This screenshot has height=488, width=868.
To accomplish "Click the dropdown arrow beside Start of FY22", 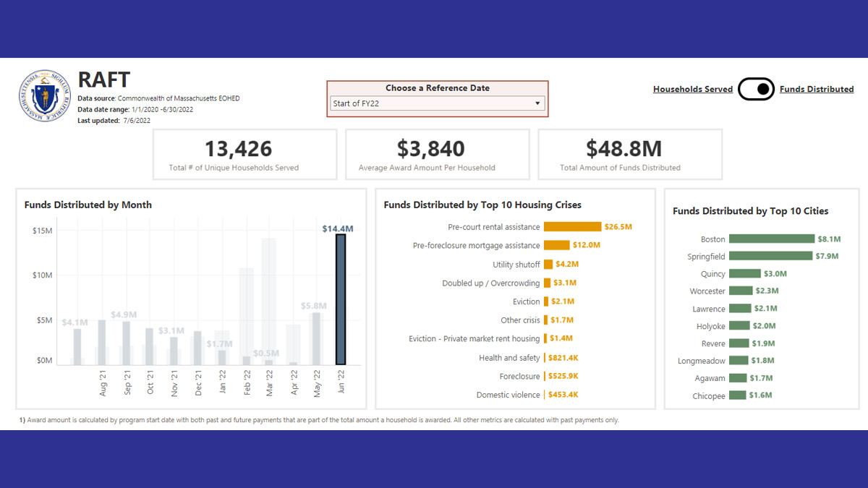I will click(x=537, y=103).
